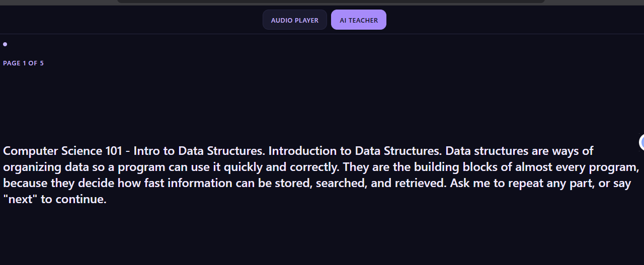Click the PAGE 1 OF 5 indicator
This screenshot has height=265, width=644.
pyautogui.click(x=23, y=63)
